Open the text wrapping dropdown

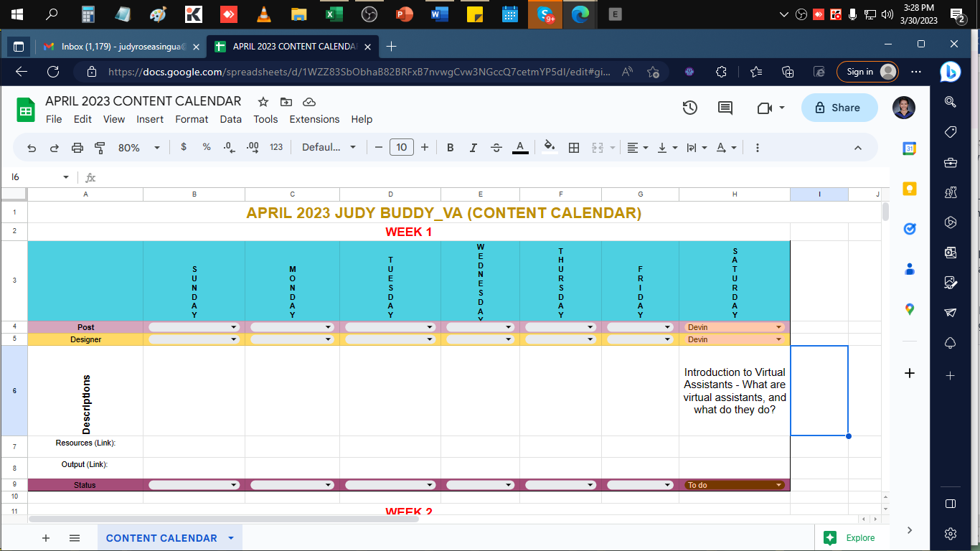(x=697, y=148)
